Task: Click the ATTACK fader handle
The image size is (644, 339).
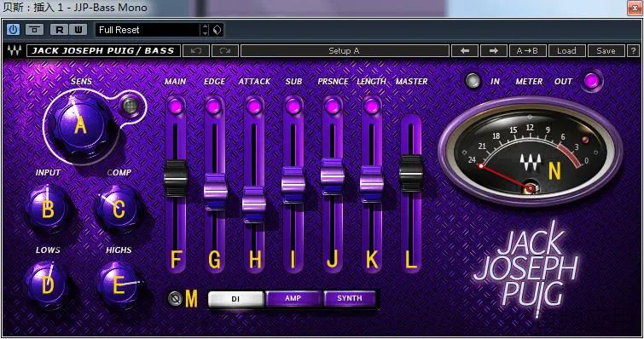Action: pos(254,204)
